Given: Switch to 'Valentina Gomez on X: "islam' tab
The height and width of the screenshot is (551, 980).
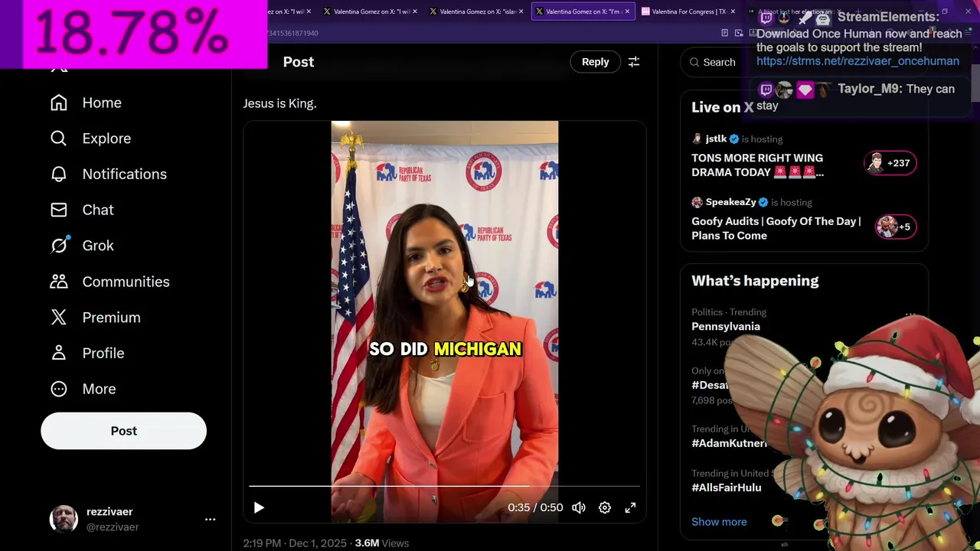Looking at the screenshot, I should 475,11.
